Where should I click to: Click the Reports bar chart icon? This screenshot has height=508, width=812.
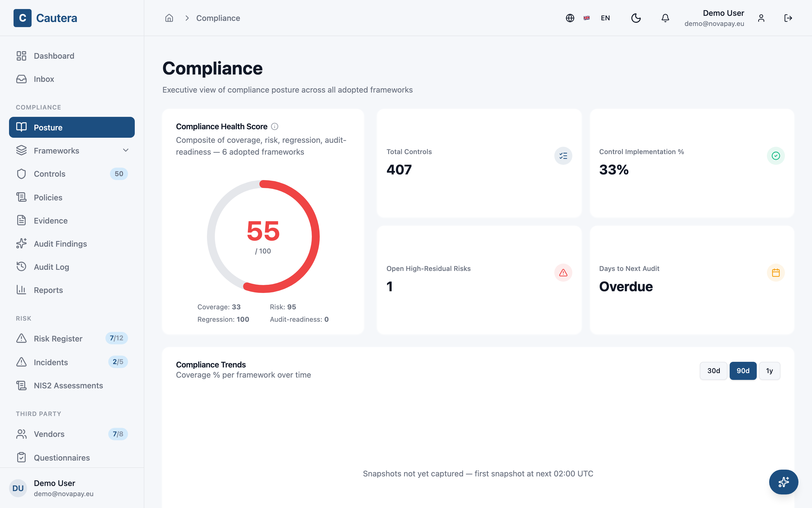coord(21,290)
